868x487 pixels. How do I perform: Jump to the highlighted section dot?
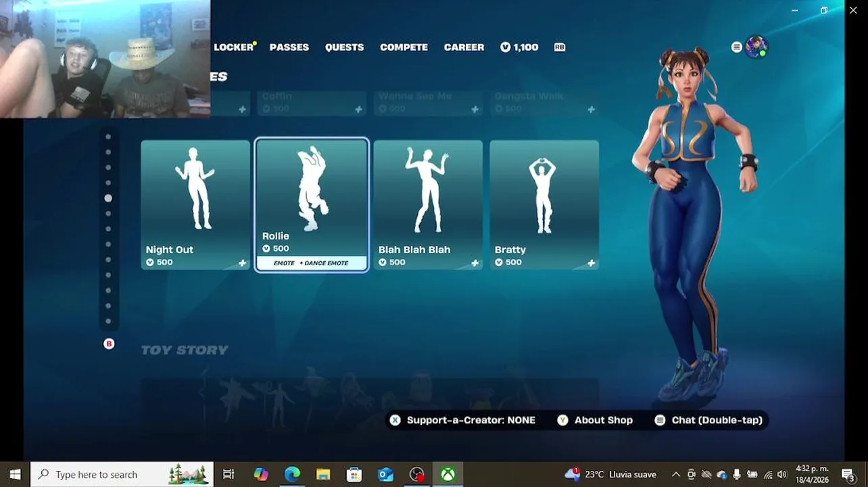[x=108, y=198]
